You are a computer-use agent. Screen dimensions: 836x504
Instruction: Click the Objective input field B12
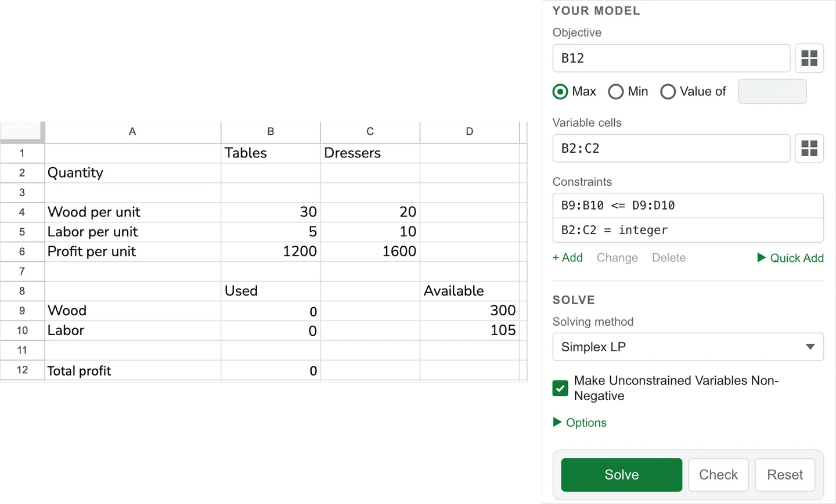click(x=671, y=58)
